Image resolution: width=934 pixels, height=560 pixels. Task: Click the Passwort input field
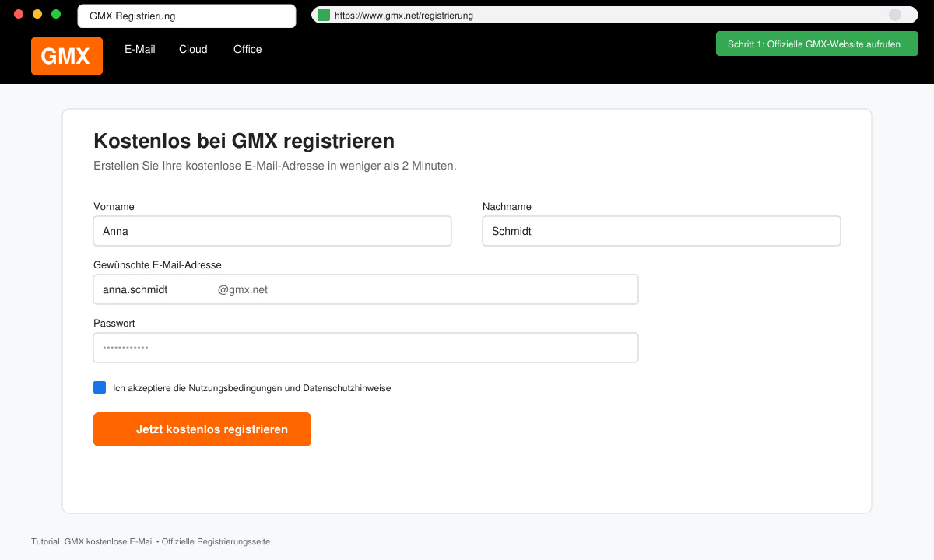coord(366,348)
